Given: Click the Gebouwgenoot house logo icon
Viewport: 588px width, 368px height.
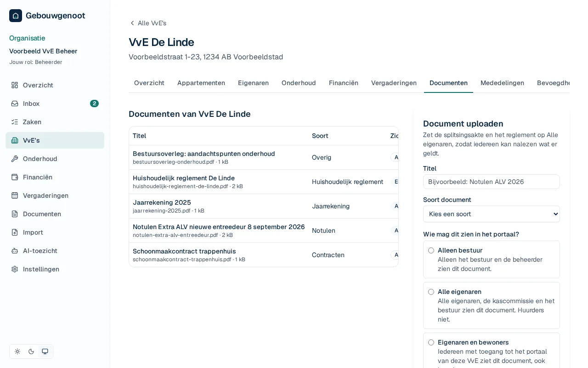Looking at the screenshot, I should 16,16.
